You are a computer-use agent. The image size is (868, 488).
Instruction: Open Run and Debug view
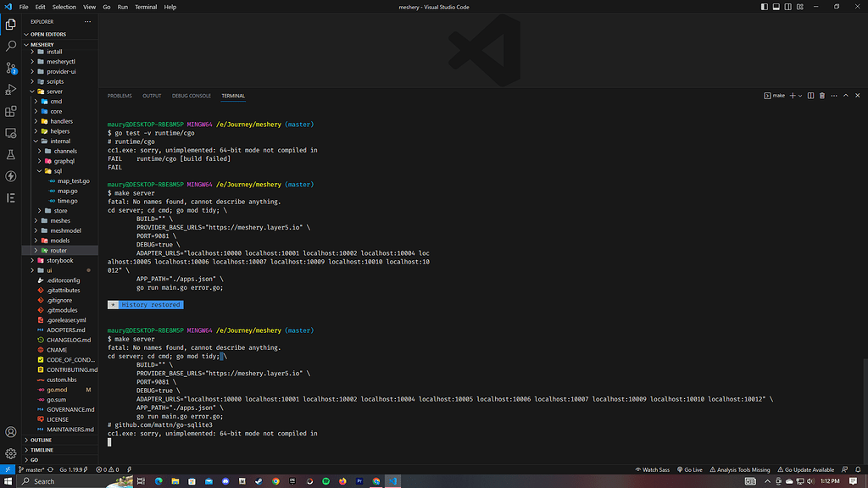(10, 90)
